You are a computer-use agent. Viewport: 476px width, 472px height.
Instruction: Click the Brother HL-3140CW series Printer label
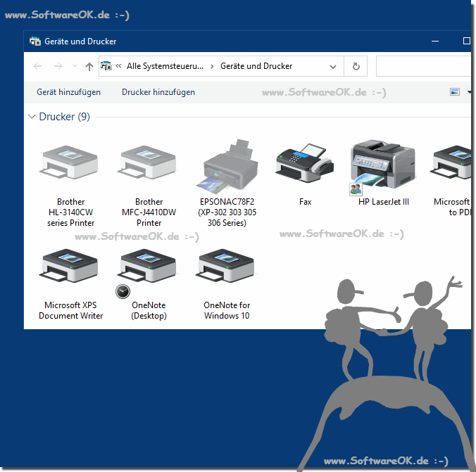(x=70, y=212)
